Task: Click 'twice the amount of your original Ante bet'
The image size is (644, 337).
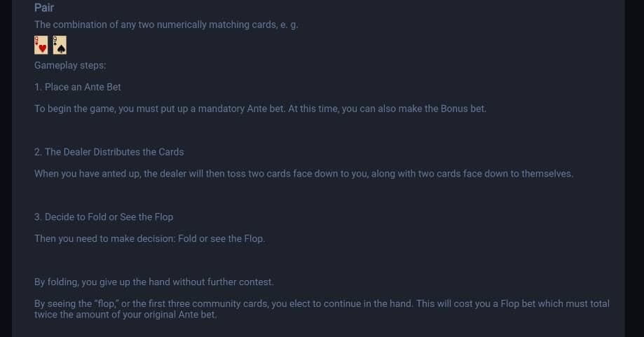Action: (x=125, y=315)
